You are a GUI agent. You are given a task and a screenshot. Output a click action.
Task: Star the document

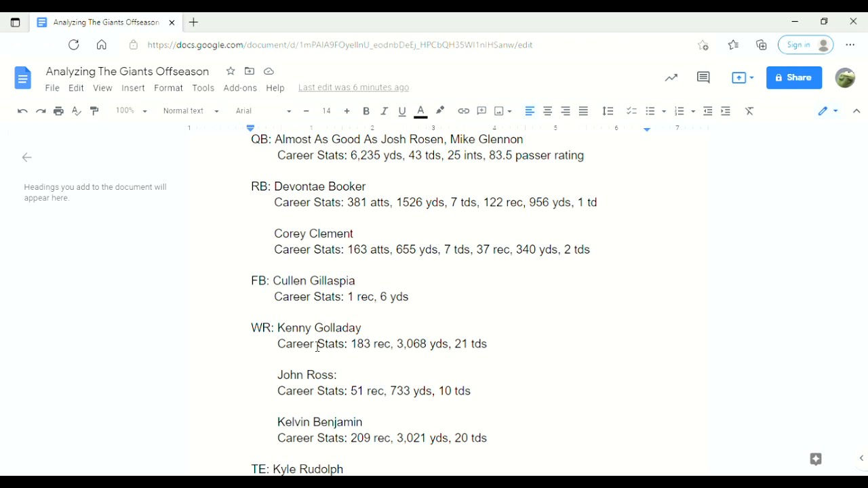point(231,71)
